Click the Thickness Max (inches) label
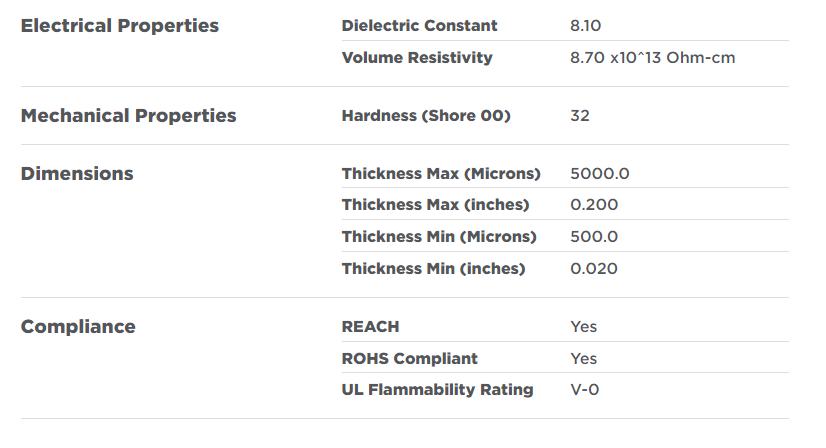Viewport: 826px width, 448px height. coord(435,205)
